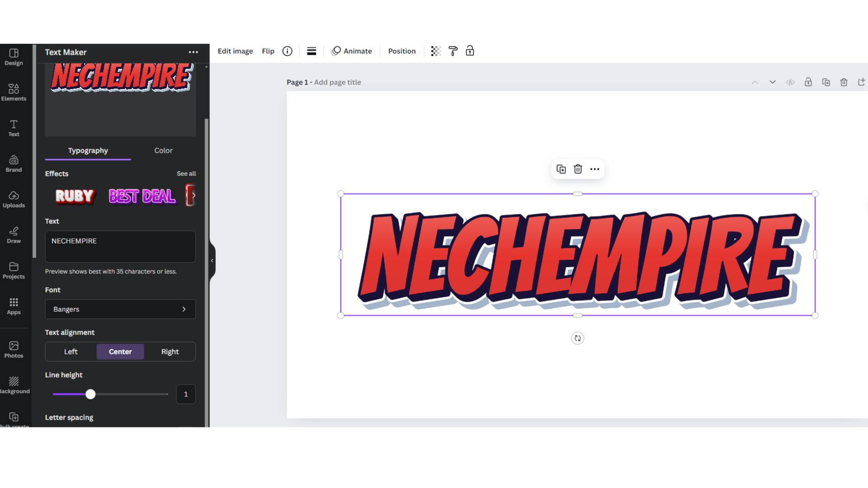The height and width of the screenshot is (488, 868).
Task: Select Left text alignment option
Action: coord(71,352)
